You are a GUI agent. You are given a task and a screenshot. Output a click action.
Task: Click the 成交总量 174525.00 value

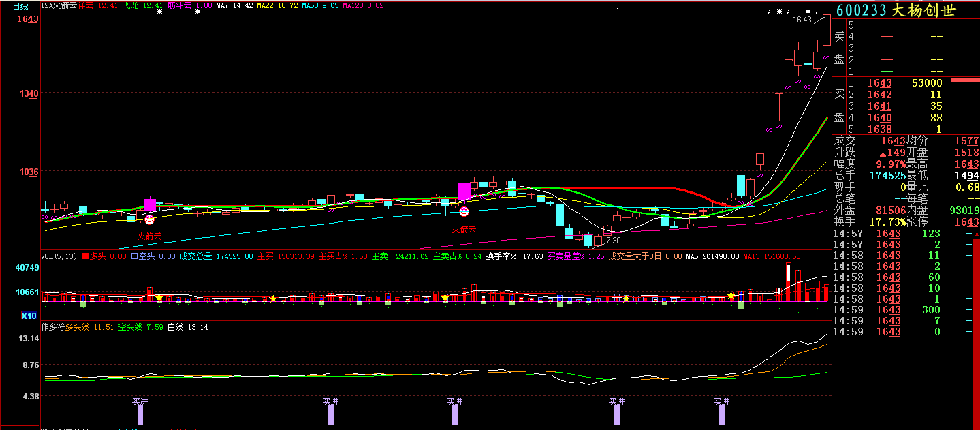coord(216,256)
